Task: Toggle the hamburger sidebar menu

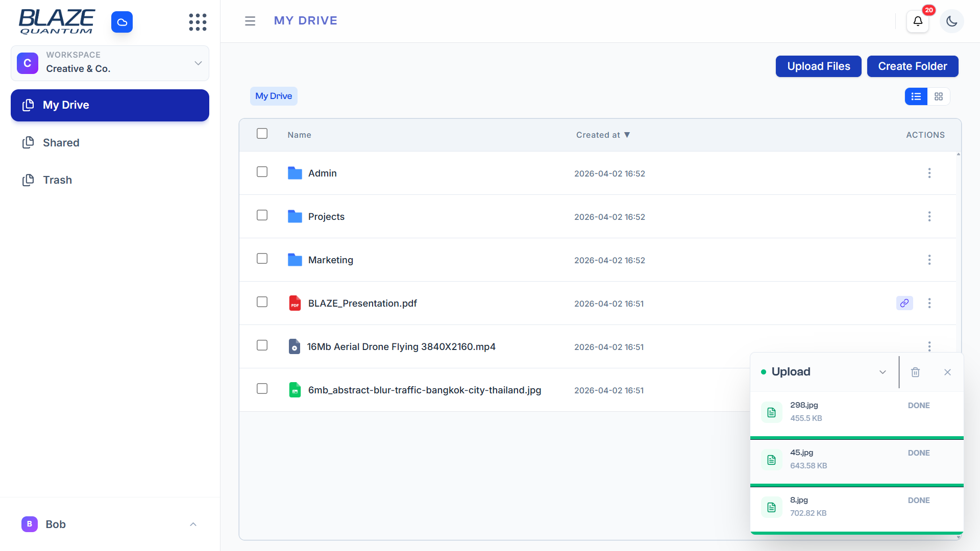Action: (250, 21)
